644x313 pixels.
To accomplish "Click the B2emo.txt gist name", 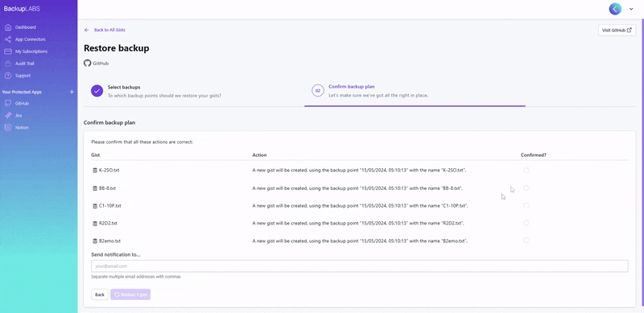I will (109, 241).
